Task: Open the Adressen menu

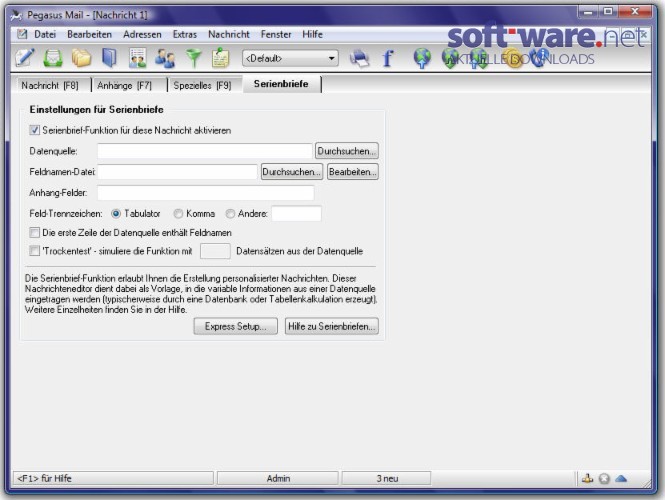Action: coord(142,34)
